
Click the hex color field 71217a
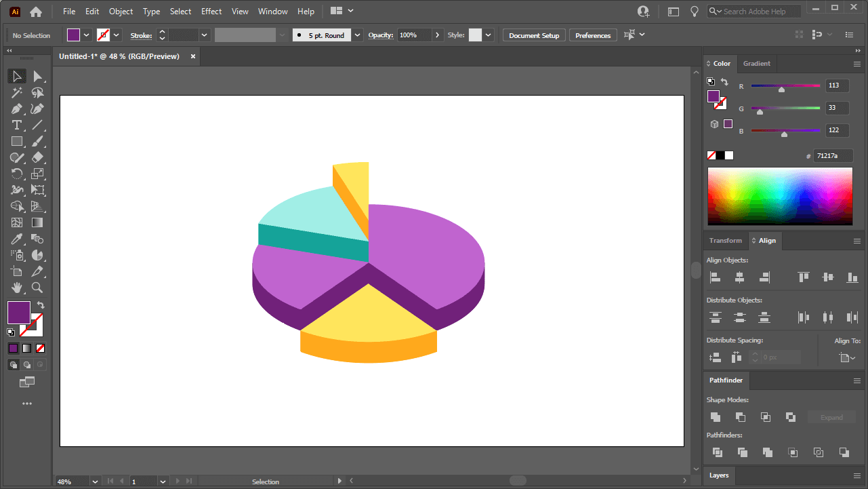832,156
